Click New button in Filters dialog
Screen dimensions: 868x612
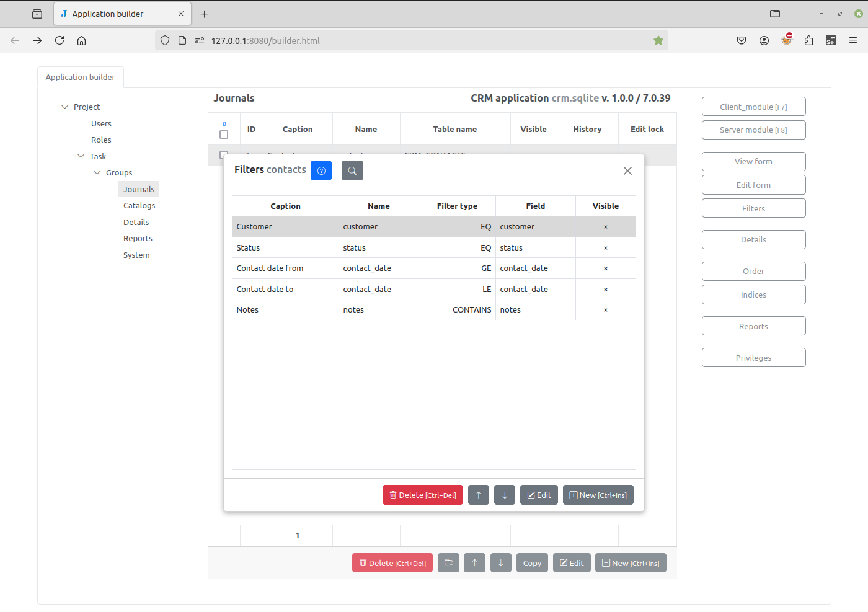tap(598, 495)
